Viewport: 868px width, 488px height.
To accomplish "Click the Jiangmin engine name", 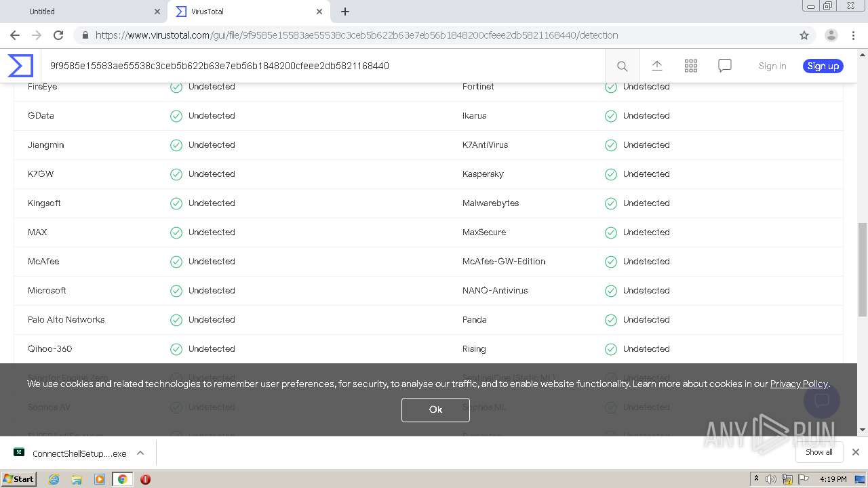I will pos(45,145).
